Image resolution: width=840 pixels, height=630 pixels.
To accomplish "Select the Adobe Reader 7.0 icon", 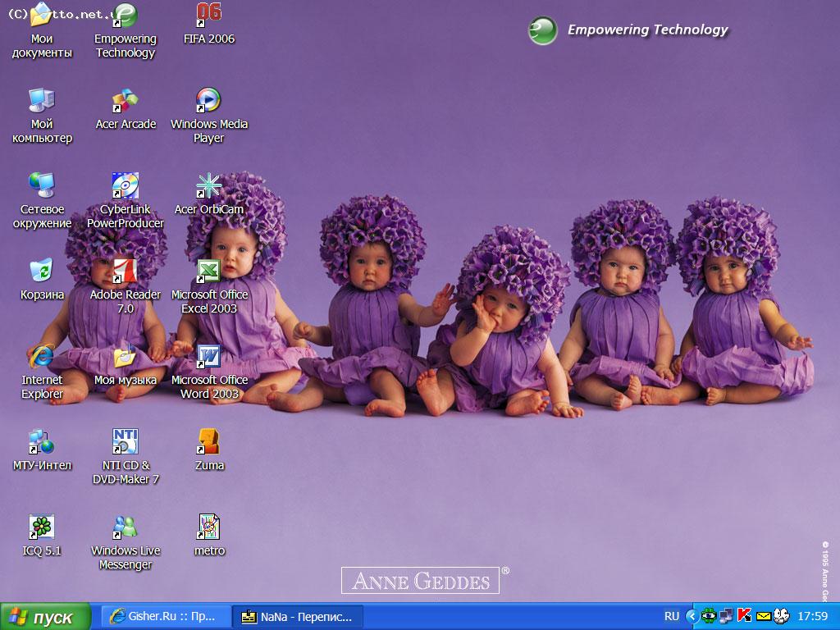I will pos(126,272).
